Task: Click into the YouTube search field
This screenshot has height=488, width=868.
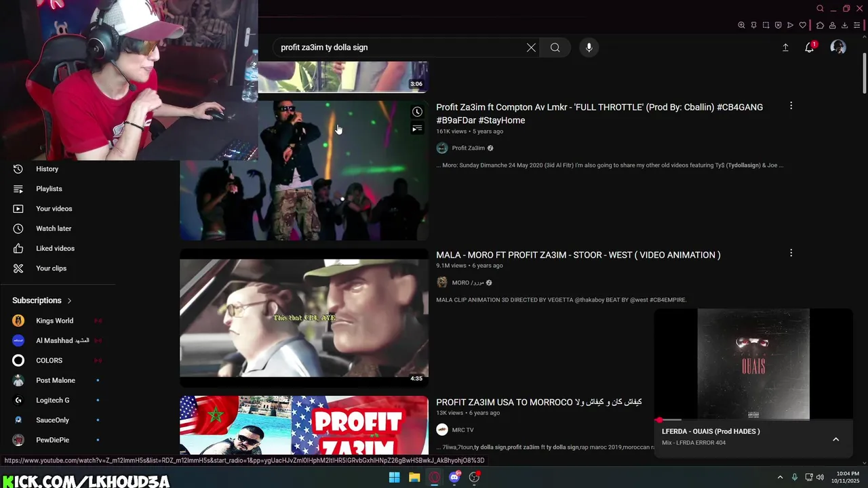Action: coord(400,47)
